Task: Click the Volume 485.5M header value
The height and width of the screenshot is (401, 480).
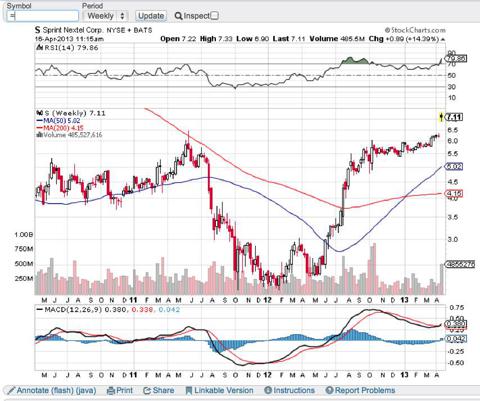Action: click(x=337, y=39)
